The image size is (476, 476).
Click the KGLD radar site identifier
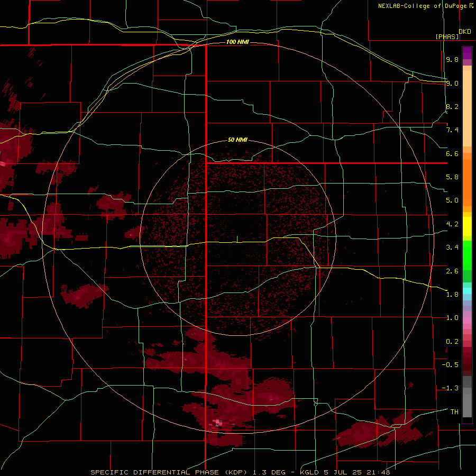tap(309, 472)
